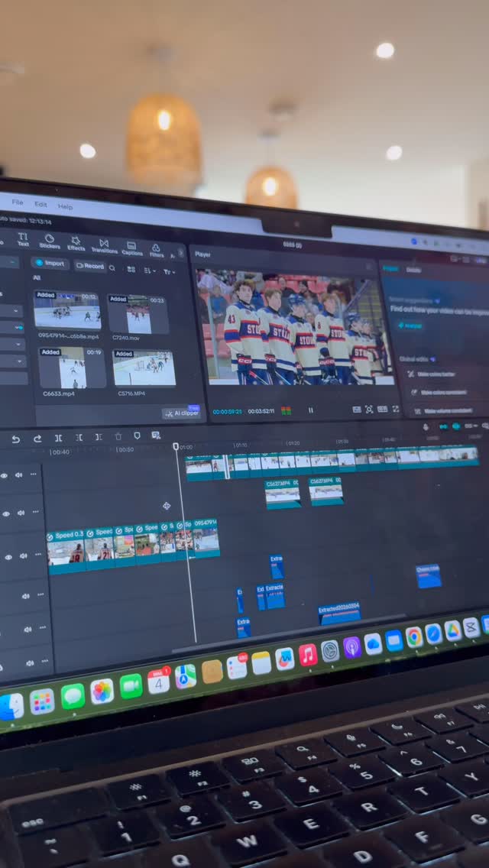Hide the top main video track
Image resolution: width=489 pixels, height=868 pixels.
pyautogui.click(x=4, y=475)
